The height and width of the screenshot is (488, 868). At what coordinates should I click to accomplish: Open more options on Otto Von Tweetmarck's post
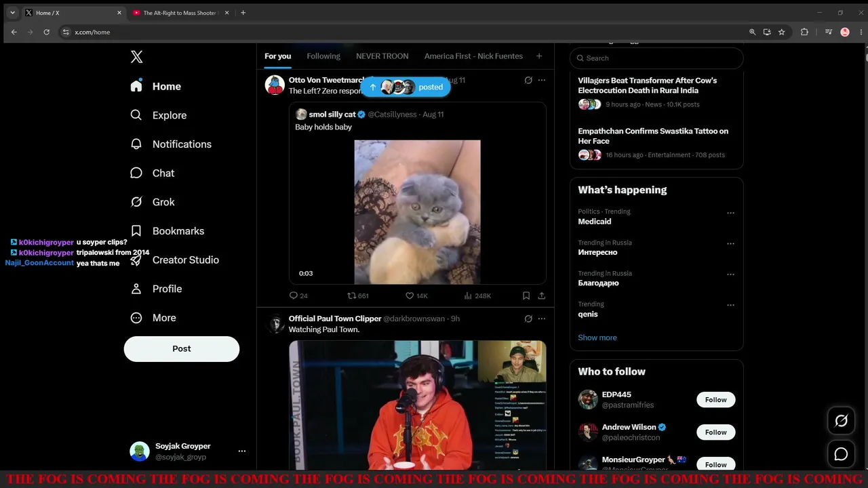(x=542, y=80)
